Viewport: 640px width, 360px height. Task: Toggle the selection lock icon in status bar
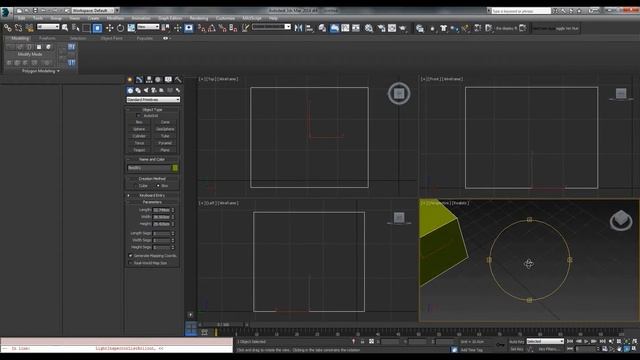[x=362, y=342]
